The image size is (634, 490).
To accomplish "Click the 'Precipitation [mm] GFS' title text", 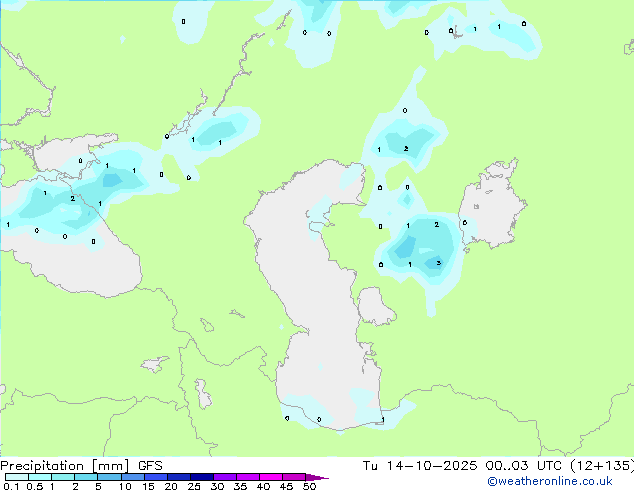I will click(x=81, y=466).
